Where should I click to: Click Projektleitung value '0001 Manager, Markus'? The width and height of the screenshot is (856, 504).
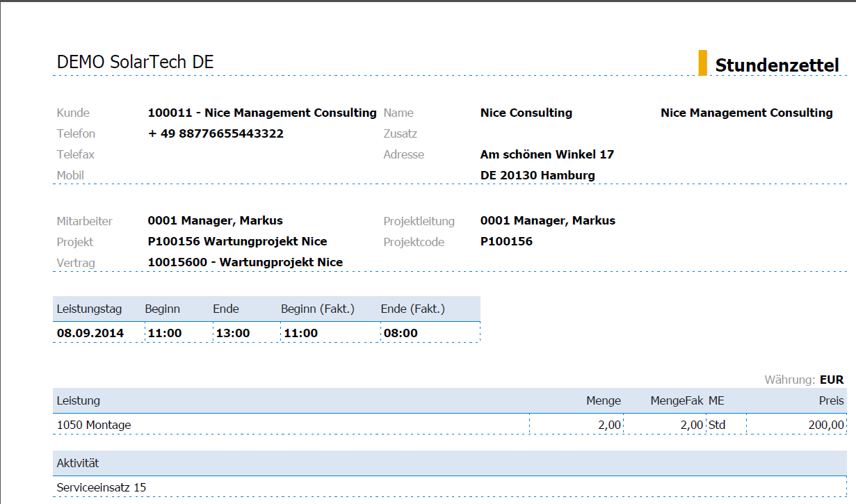548,220
